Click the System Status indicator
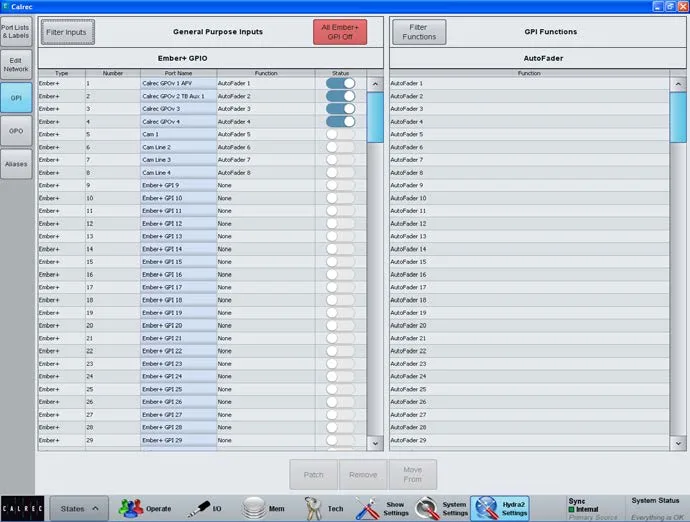 click(655, 508)
